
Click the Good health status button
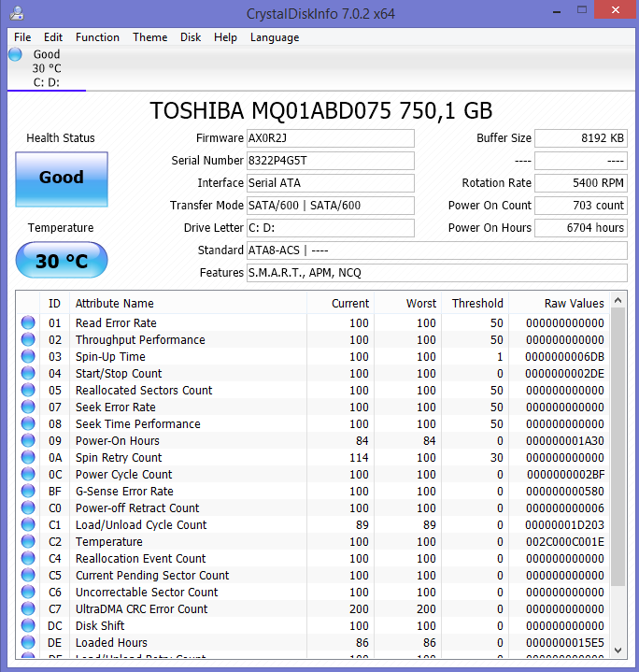[62, 179]
